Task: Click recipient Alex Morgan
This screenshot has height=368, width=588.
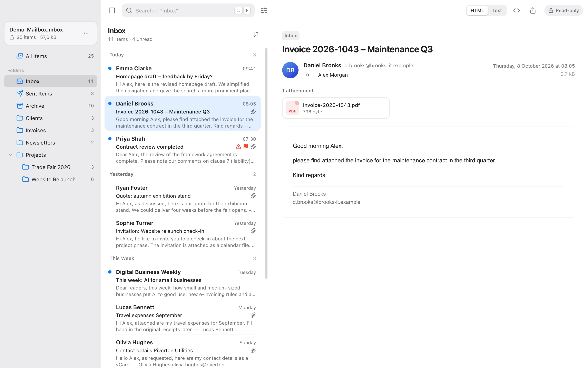Action: coord(333,75)
